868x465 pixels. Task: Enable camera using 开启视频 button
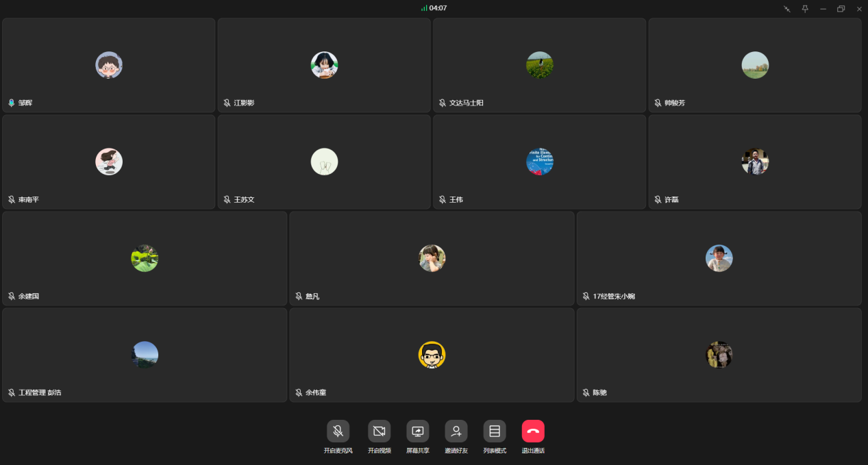[x=379, y=431]
